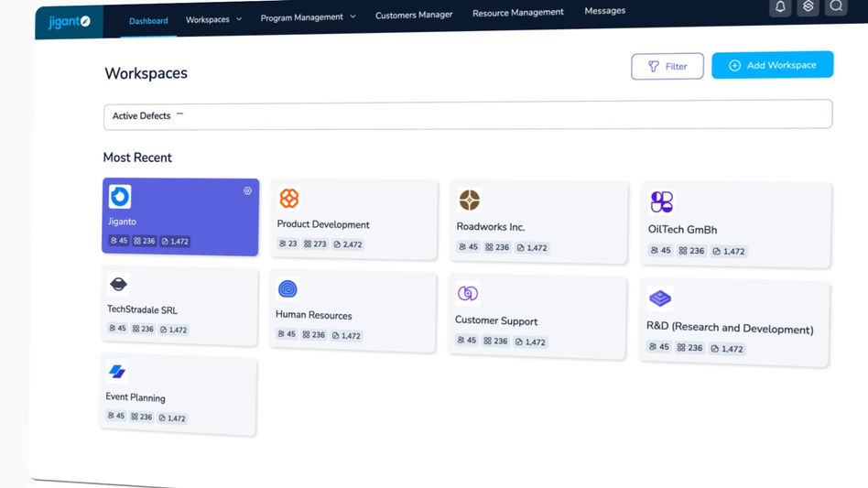
Task: Click the Active Defects bar
Action: [468, 115]
